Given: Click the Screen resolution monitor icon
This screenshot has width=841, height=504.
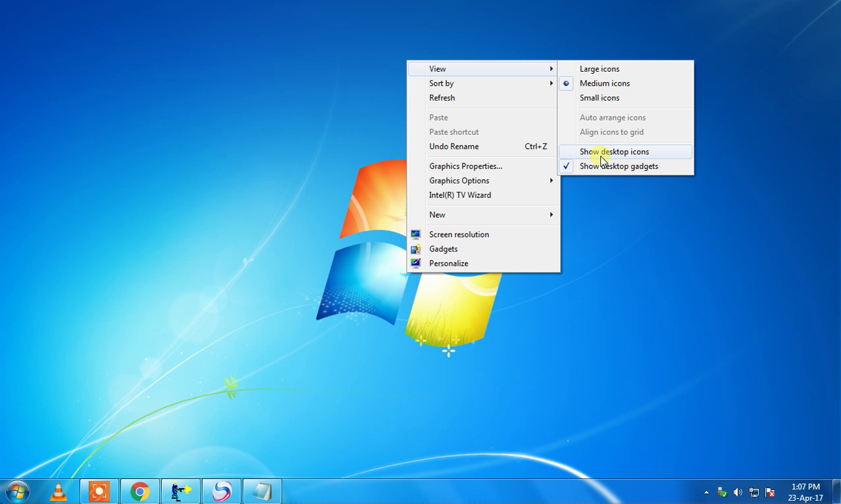Looking at the screenshot, I should (415, 234).
